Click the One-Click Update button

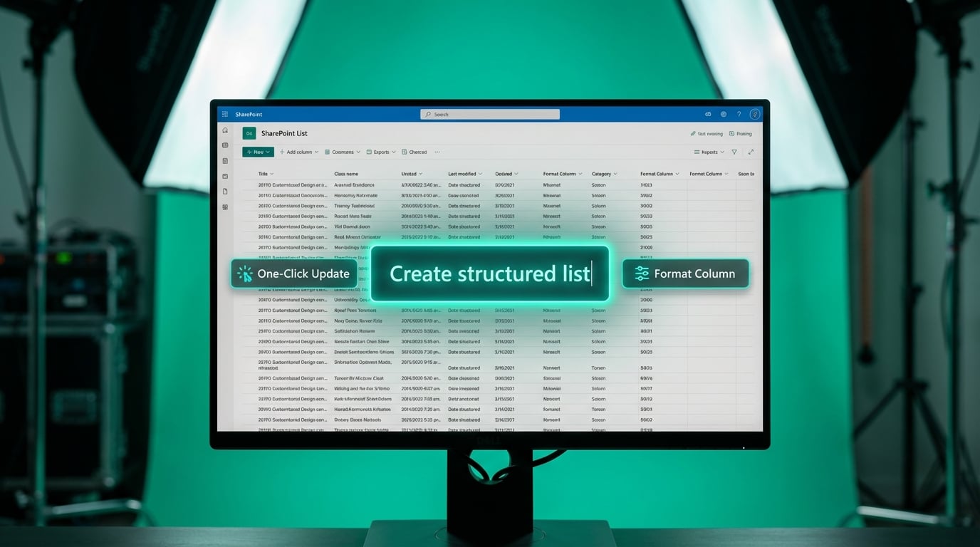pos(294,273)
